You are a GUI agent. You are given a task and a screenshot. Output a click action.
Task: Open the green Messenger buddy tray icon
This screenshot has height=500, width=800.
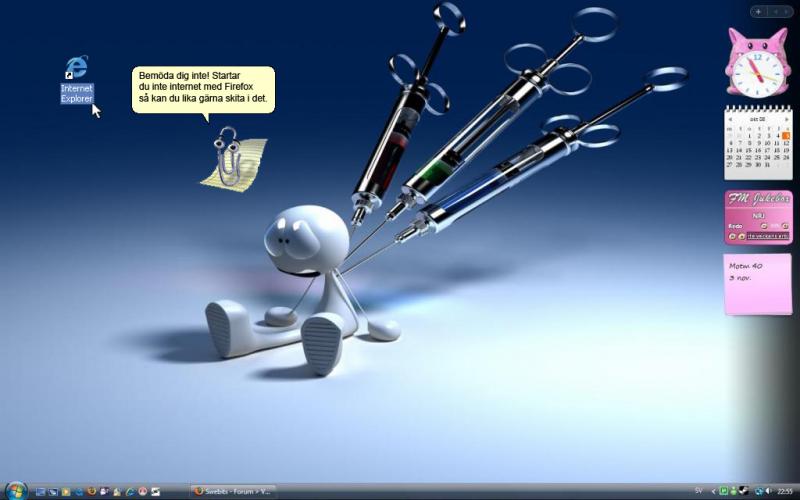(734, 491)
